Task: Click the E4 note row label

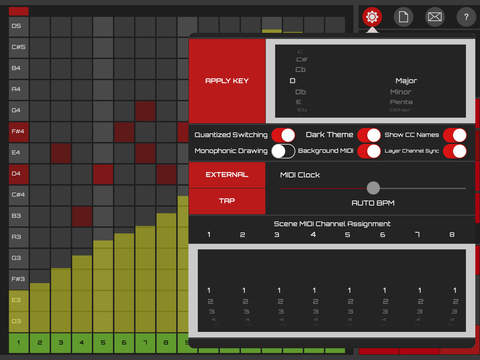Action: click(x=19, y=152)
